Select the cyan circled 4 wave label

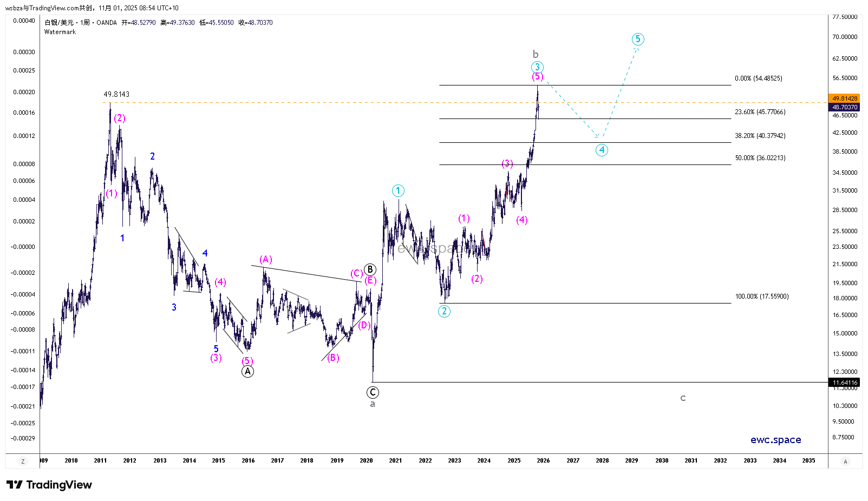coord(602,150)
